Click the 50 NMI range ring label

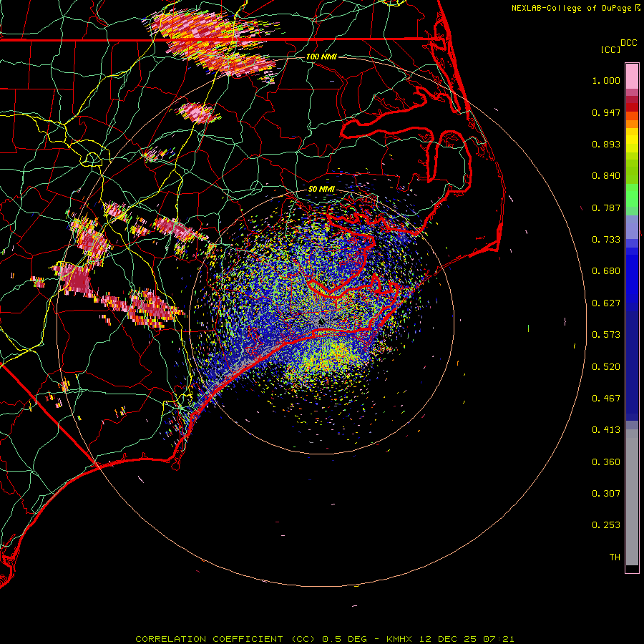coord(321,190)
